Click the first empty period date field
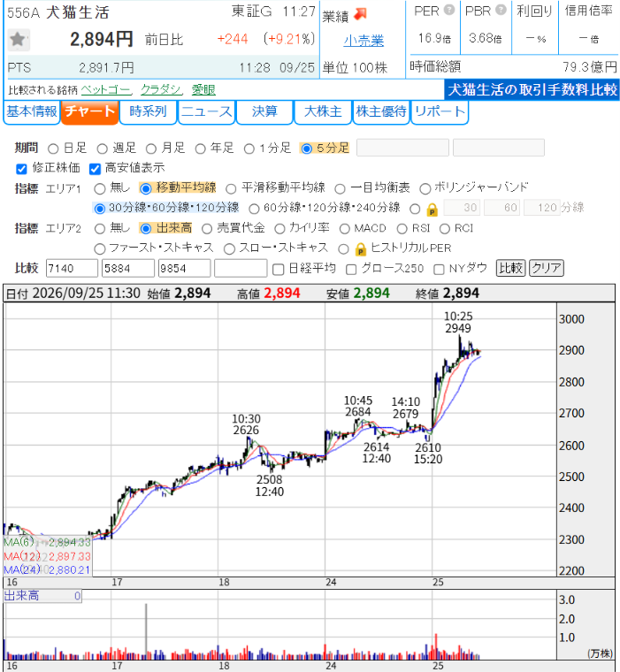The image size is (620, 672). (402, 148)
